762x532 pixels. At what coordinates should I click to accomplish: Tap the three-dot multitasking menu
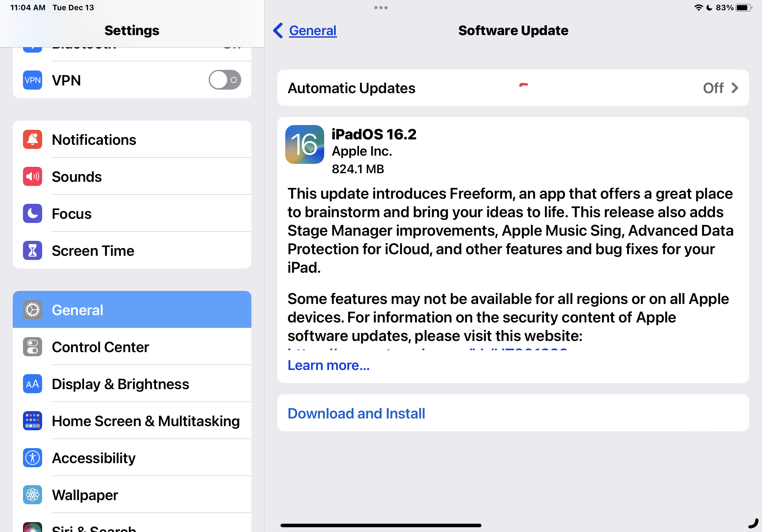[381, 8]
